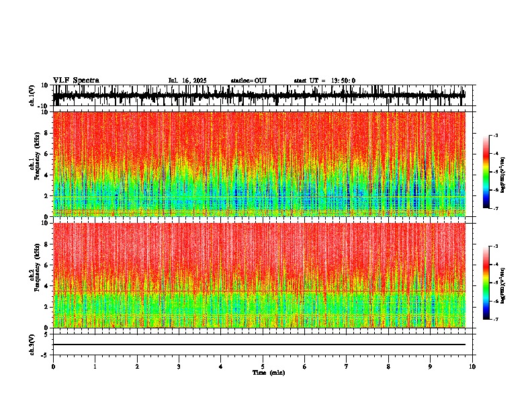The width and height of the screenshot is (532, 411).
Task: Click the "10" label on the time axis
Action: tap(472, 367)
